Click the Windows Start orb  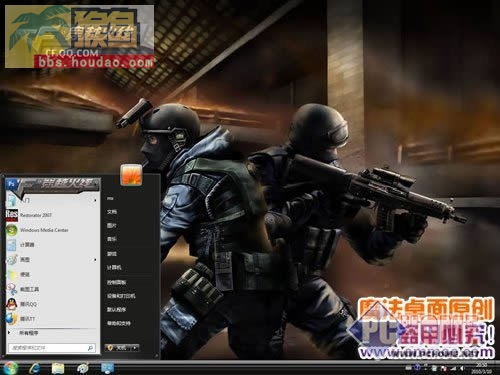[11, 368]
